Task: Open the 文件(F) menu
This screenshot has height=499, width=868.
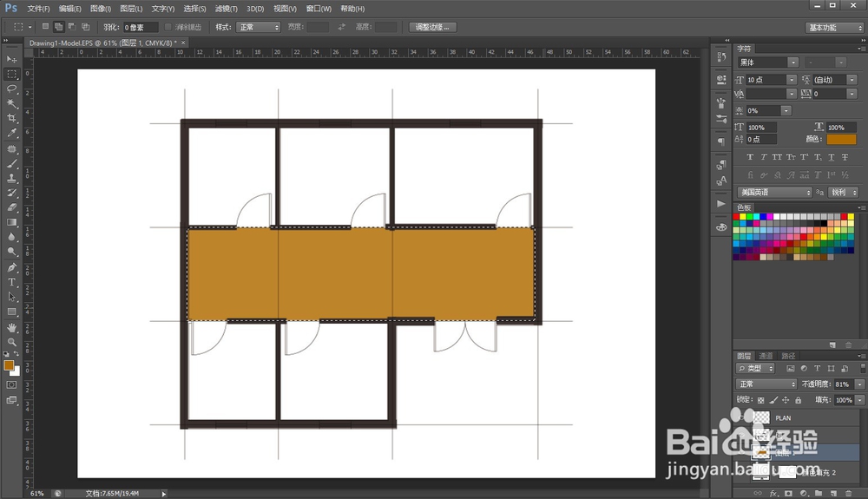Action: point(38,9)
